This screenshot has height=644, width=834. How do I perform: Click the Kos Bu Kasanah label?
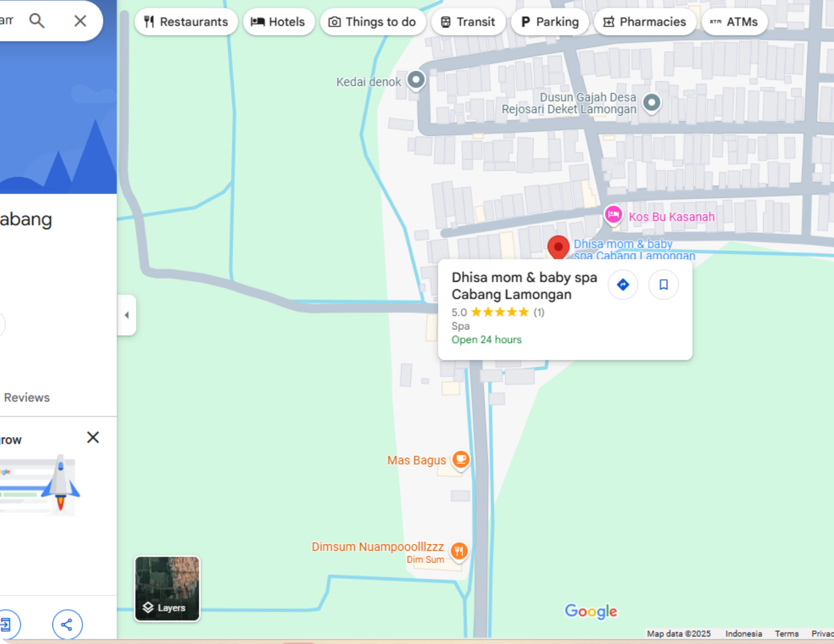(671, 217)
